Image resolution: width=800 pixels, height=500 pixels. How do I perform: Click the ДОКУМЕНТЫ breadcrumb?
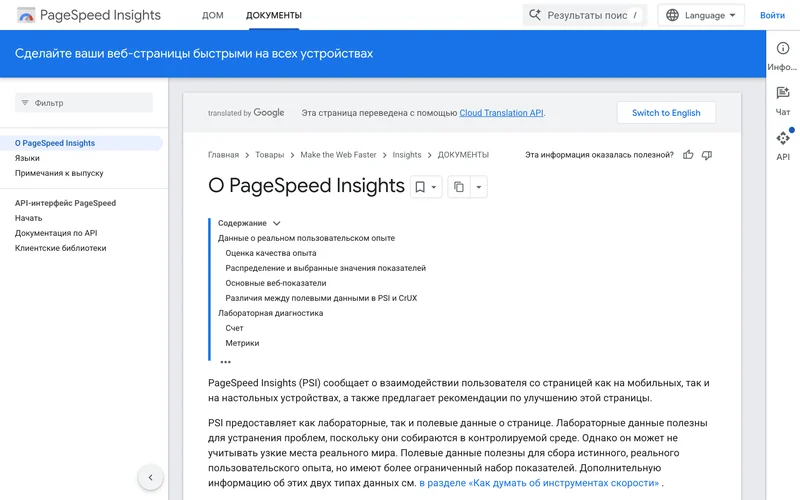(x=463, y=155)
